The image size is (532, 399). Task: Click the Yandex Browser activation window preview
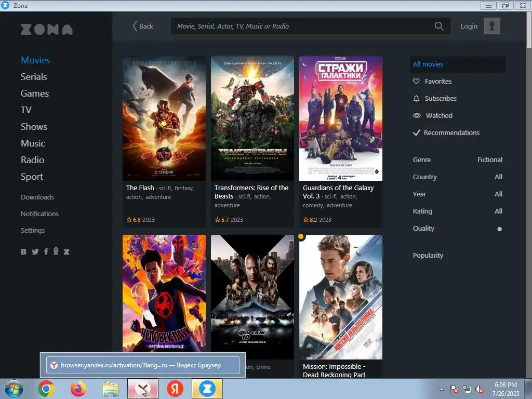pos(143,365)
